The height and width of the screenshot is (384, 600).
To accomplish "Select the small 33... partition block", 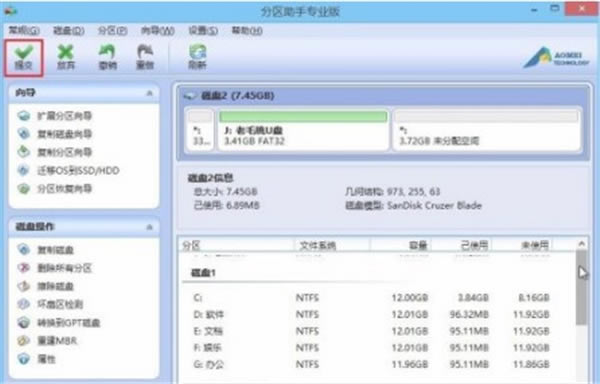I will [x=200, y=130].
